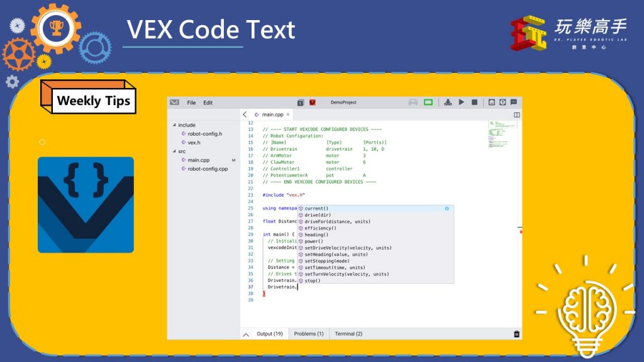Viewport: 644px width, 362px height.
Task: Click the red V5 brain icon
Action: (x=313, y=102)
